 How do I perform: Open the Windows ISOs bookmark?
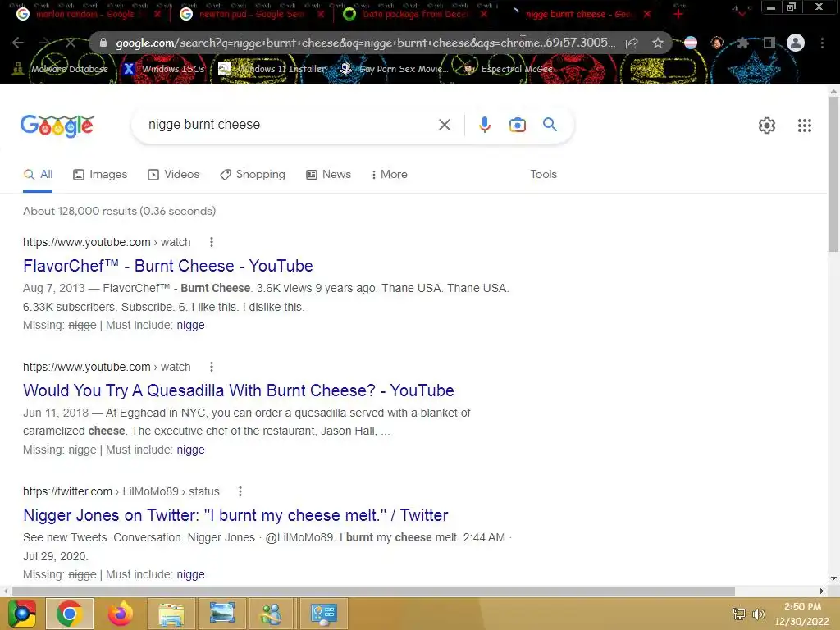click(x=164, y=69)
